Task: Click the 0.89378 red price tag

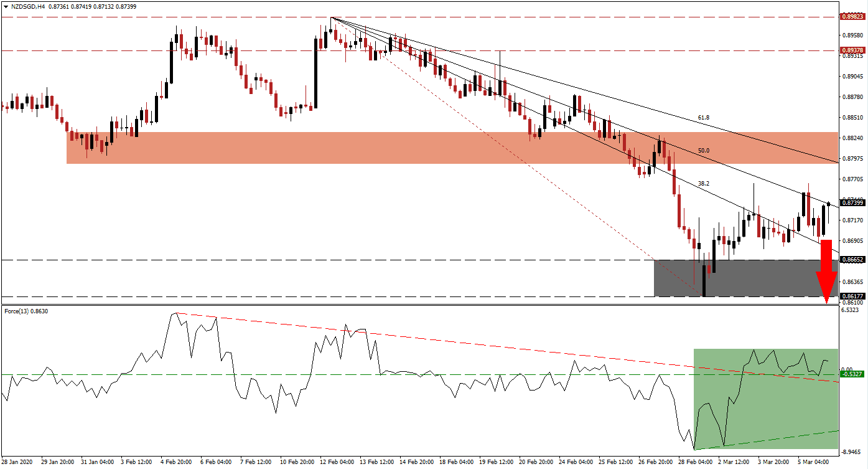Action: pos(851,50)
